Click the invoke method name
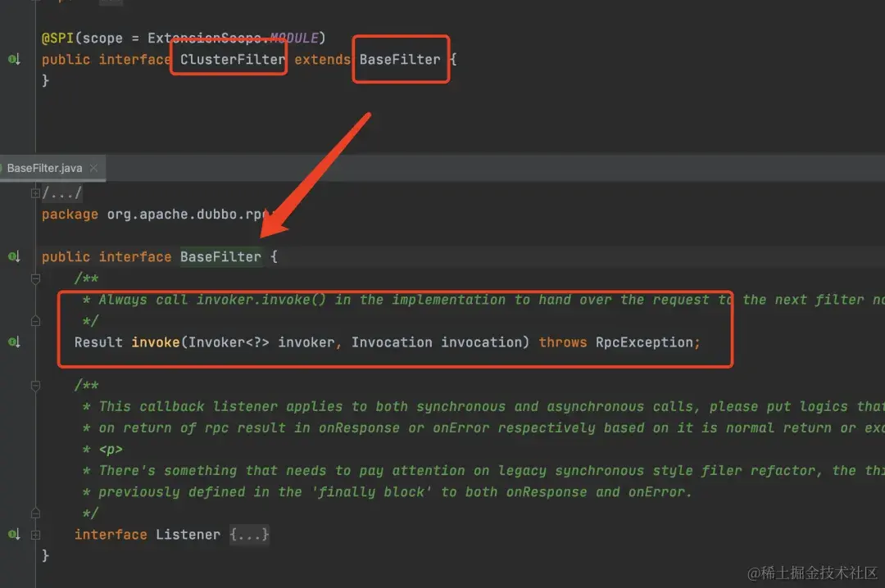885x588 pixels. click(x=155, y=342)
